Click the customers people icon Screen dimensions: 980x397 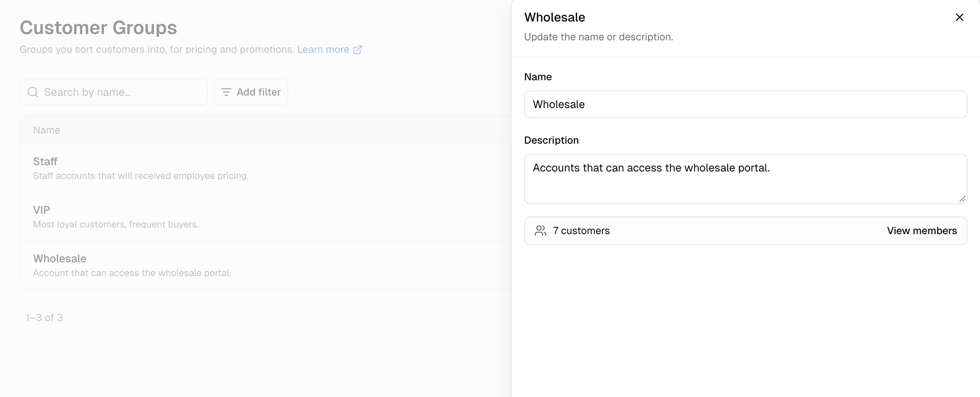541,231
